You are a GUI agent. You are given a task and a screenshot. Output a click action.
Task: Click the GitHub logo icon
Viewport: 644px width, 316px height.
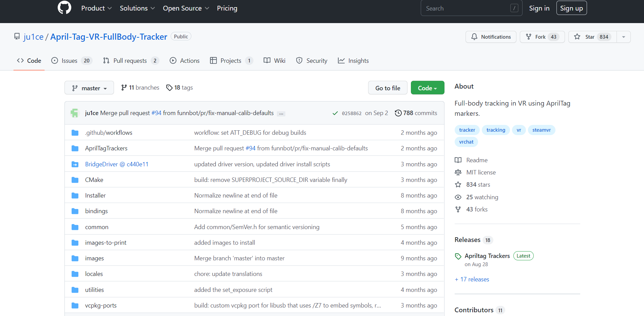coord(64,7)
